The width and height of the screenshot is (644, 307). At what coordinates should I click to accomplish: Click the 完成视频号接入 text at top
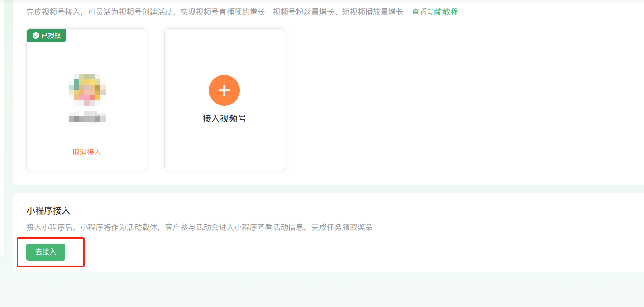[54, 12]
